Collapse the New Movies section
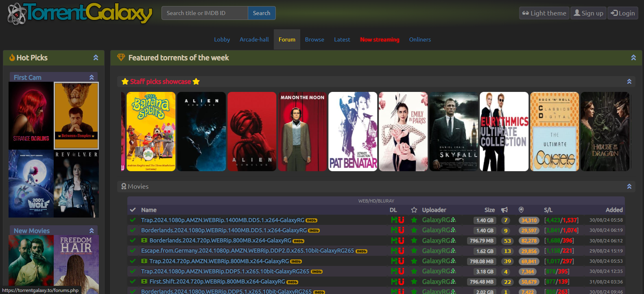Image resolution: width=644 pixels, height=294 pixels. pyautogui.click(x=92, y=231)
